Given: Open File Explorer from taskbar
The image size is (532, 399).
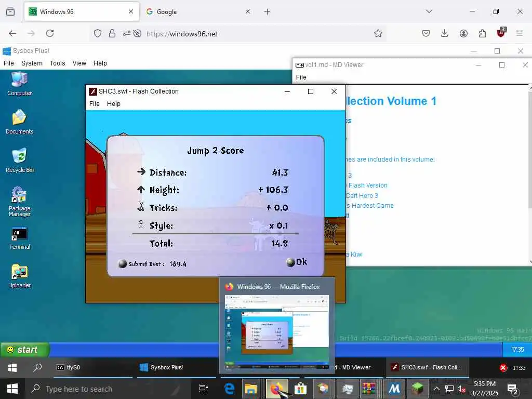Looking at the screenshot, I should tap(251, 389).
